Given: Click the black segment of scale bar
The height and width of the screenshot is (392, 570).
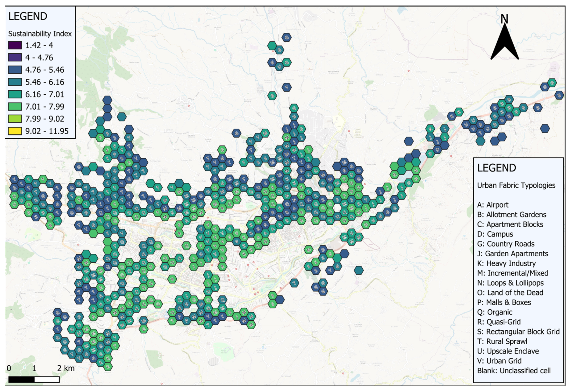Looking at the screenshot, I should [x=22, y=380].
